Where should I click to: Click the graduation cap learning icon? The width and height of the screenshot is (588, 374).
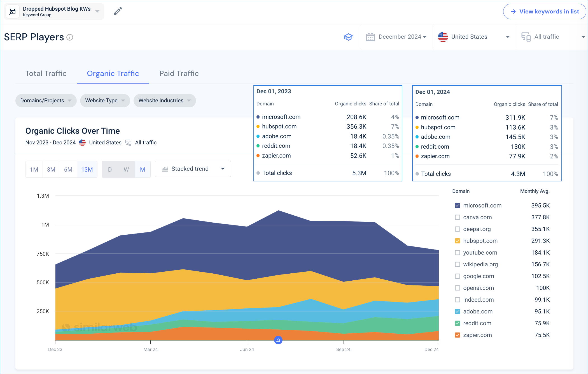pyautogui.click(x=348, y=37)
